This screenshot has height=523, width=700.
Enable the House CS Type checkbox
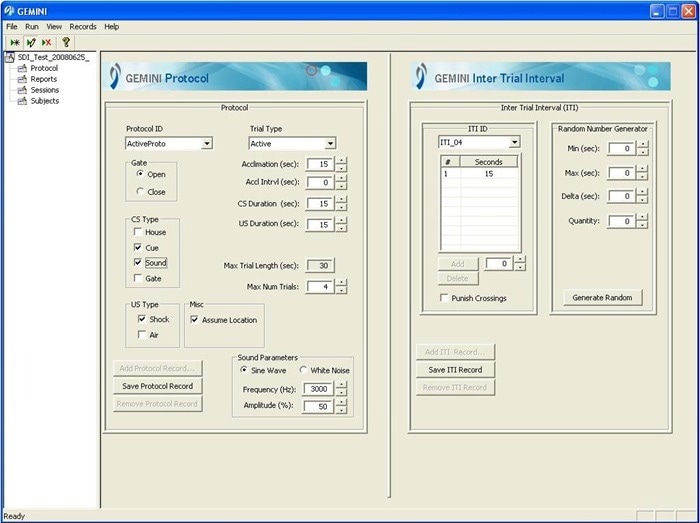click(x=138, y=232)
